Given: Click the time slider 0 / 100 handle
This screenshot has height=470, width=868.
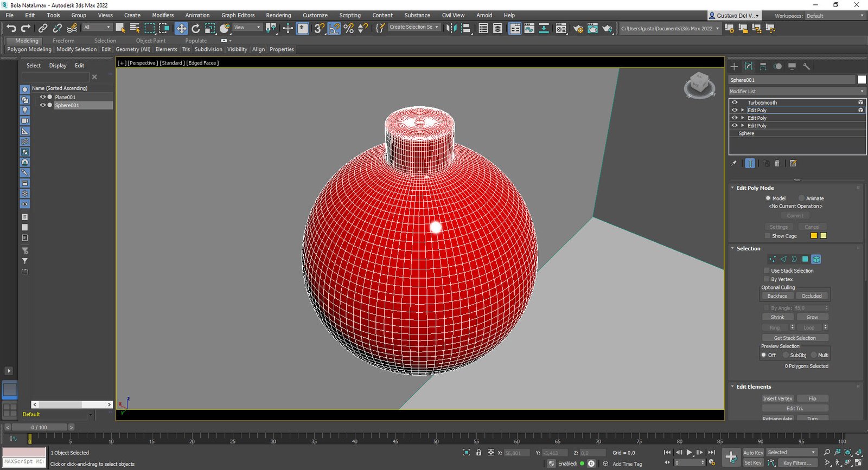Looking at the screenshot, I should point(39,427).
